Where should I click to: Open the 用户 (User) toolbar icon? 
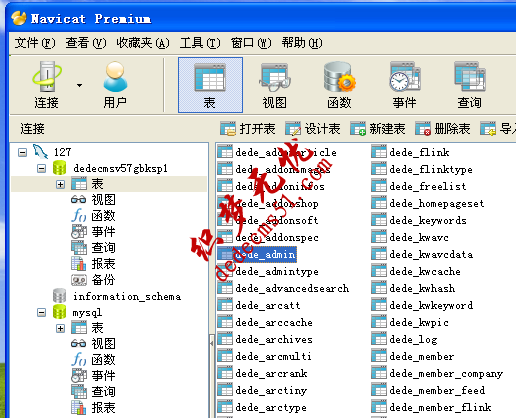click(x=115, y=85)
